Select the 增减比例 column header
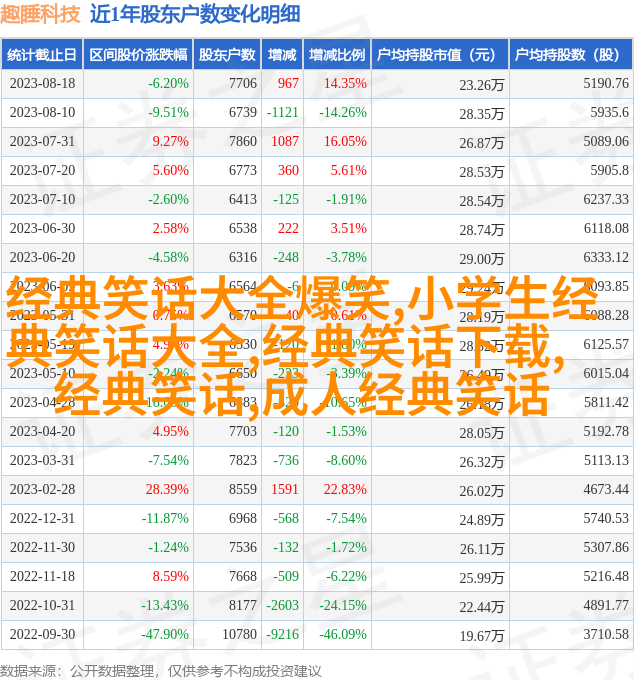Viewport: 634px width, 680px height. [336, 55]
